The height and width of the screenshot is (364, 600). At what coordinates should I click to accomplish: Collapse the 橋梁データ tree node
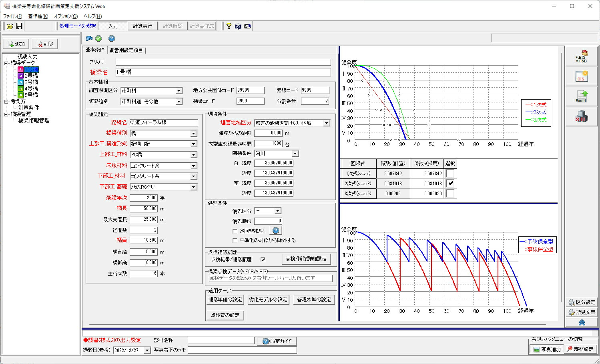pos(6,63)
